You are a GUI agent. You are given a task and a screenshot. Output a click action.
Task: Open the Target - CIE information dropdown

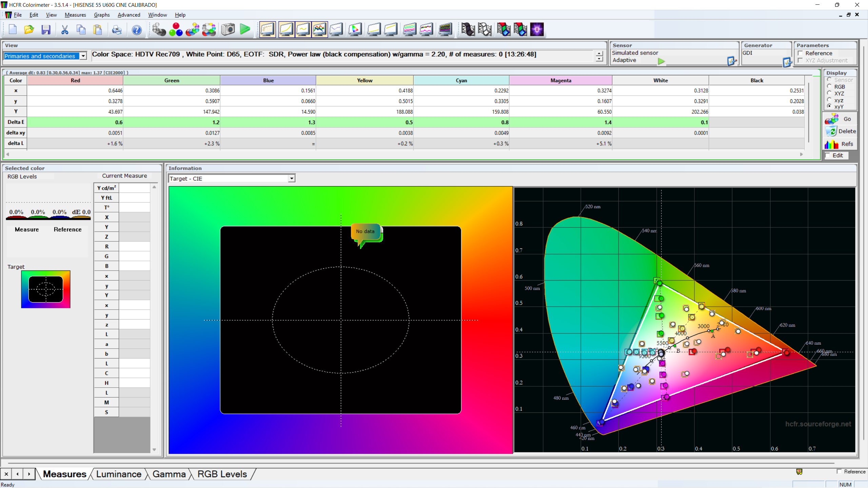pos(292,178)
